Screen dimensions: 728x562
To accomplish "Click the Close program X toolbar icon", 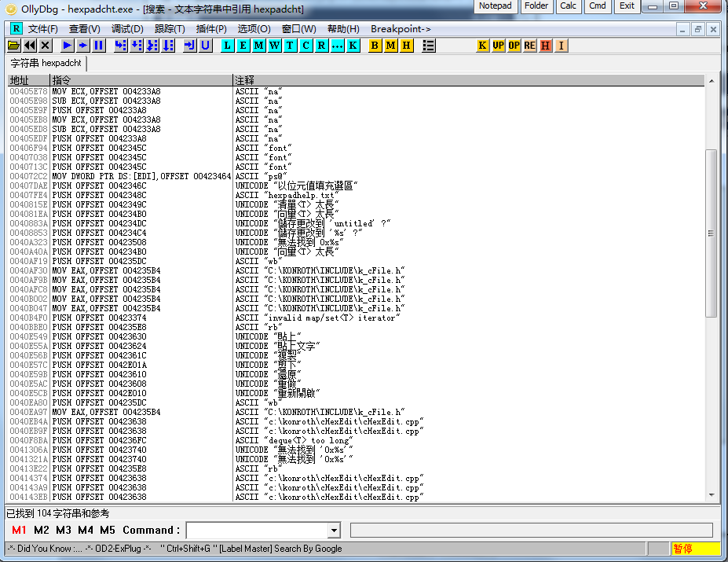I will coord(45,46).
